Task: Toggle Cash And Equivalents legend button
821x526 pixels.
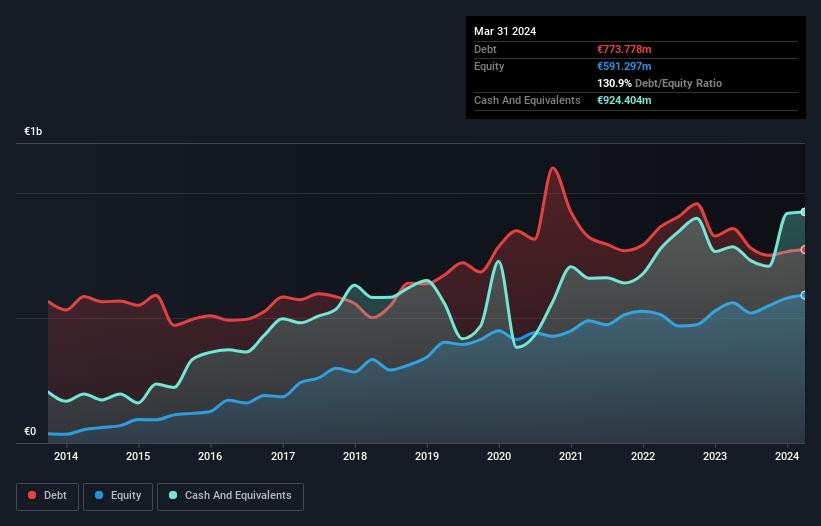Action: (x=230, y=496)
